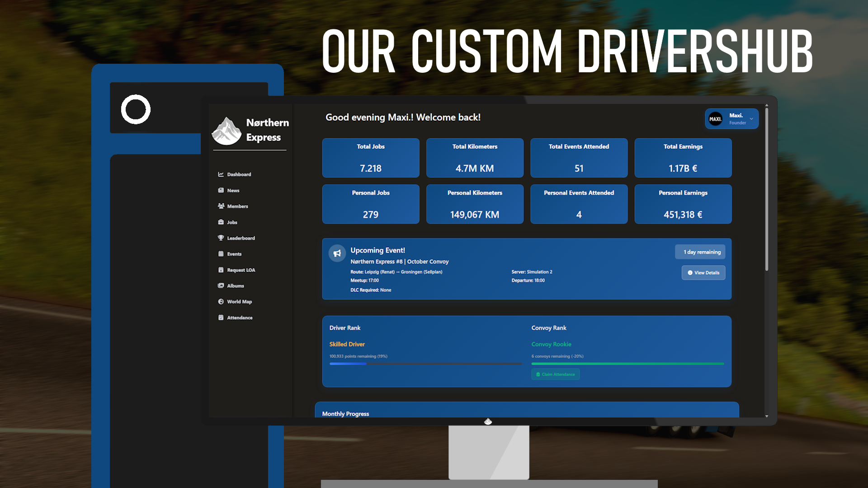Click the white circle icon in blue panel

[136, 109]
